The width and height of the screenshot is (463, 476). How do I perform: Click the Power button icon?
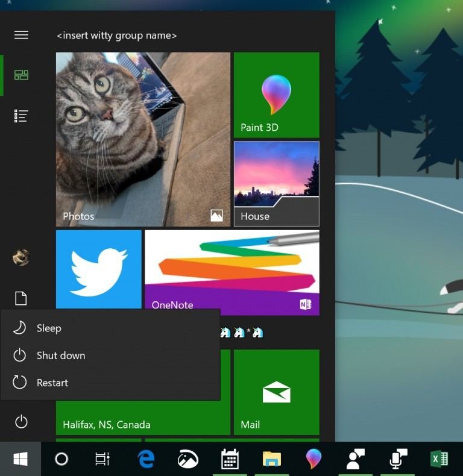[x=21, y=422]
